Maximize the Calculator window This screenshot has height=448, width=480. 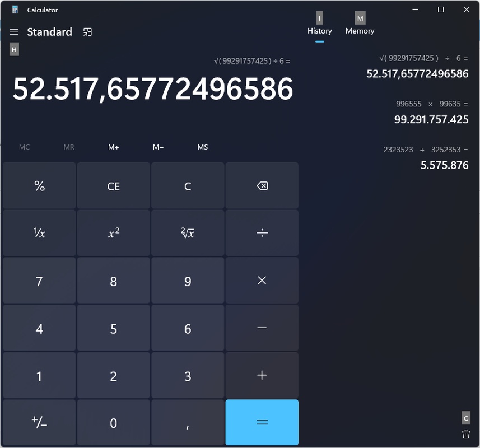[441, 10]
